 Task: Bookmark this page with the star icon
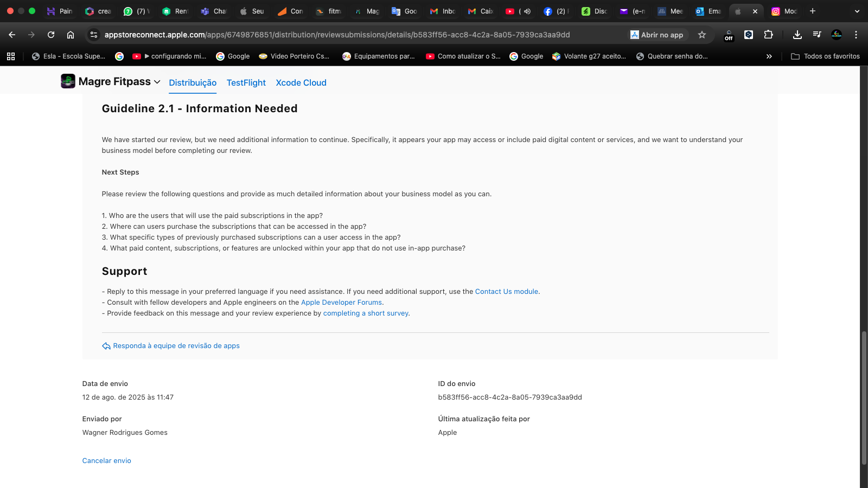pos(702,35)
